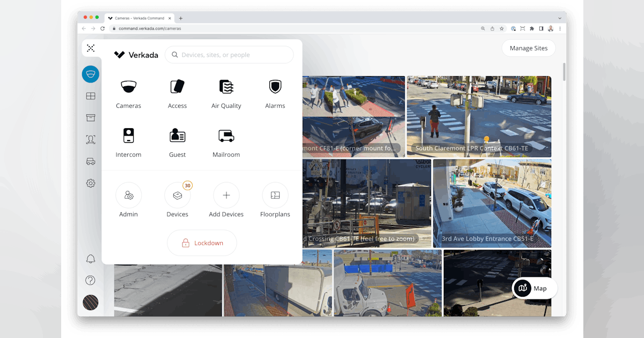This screenshot has width=644, height=338.
Task: Switch to the Cameras – Verkada Command tab
Action: point(138,17)
